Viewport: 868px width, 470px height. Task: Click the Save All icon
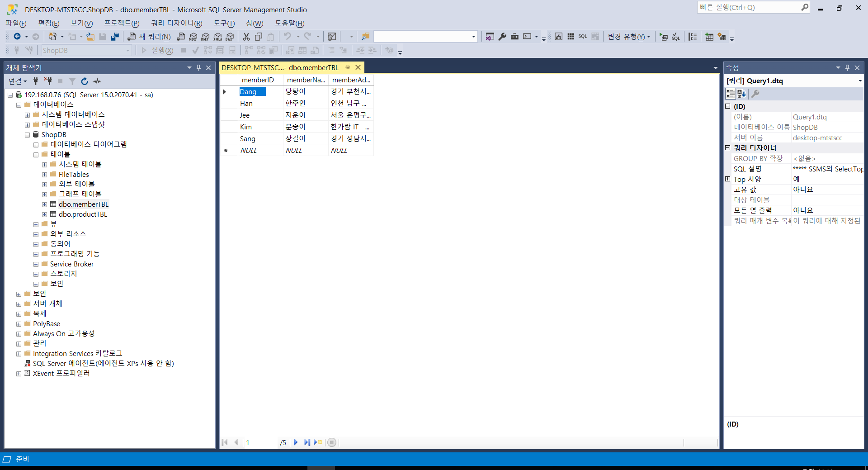point(115,37)
